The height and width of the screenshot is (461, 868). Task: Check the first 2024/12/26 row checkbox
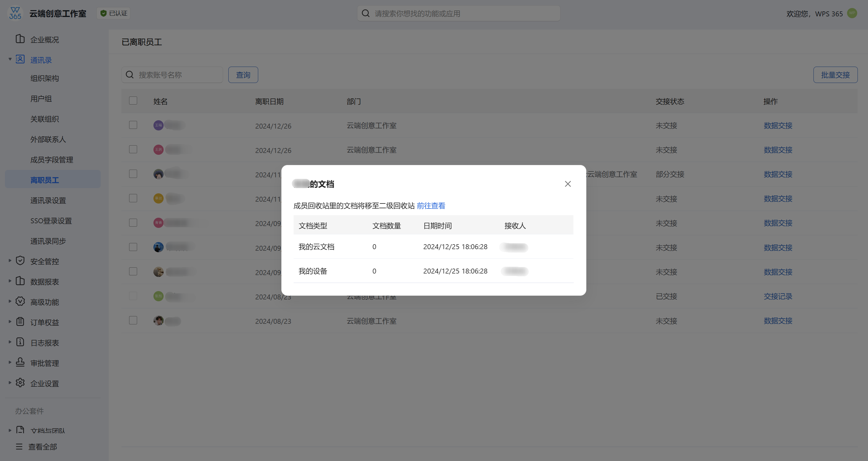pyautogui.click(x=133, y=125)
